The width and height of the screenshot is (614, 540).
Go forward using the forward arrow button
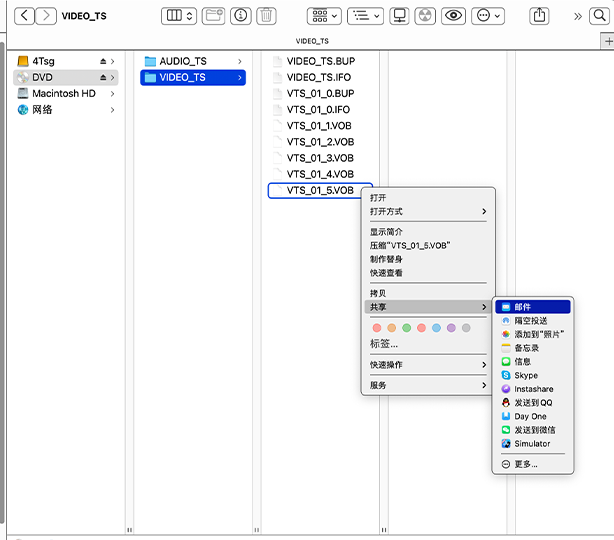(46, 16)
